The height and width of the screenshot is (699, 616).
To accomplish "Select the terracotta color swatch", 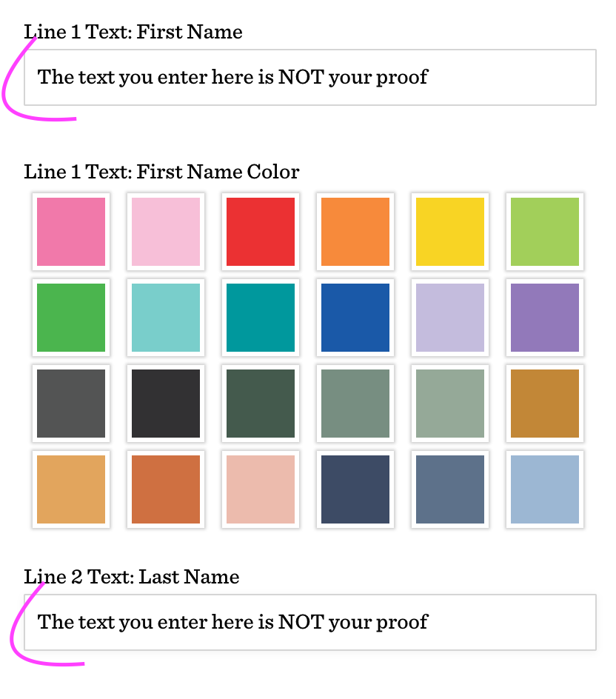I will [x=166, y=489].
